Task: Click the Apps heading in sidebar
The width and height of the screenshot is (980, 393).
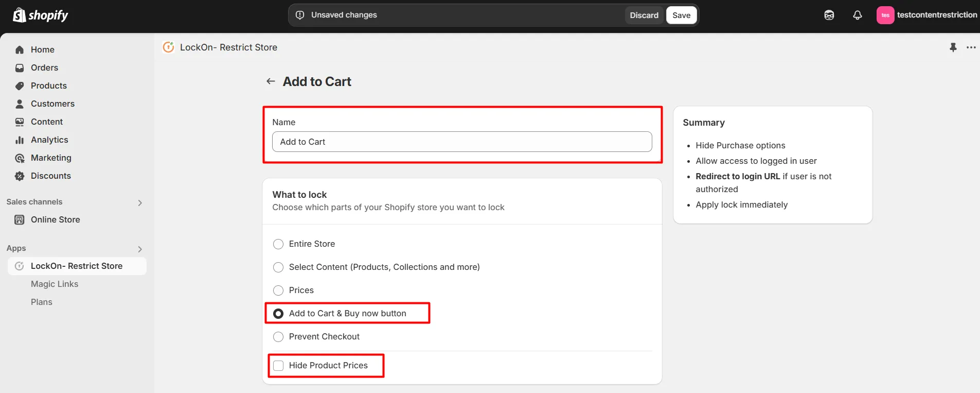Action: click(x=16, y=248)
